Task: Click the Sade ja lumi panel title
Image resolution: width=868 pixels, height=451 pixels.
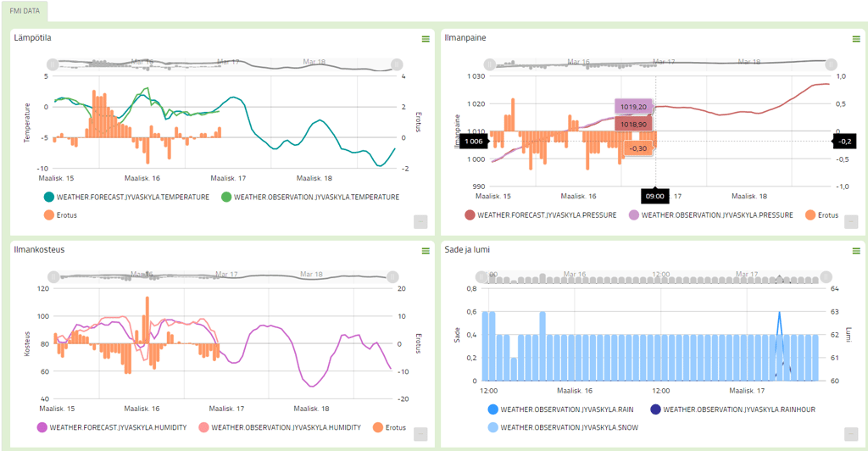Action: point(467,249)
